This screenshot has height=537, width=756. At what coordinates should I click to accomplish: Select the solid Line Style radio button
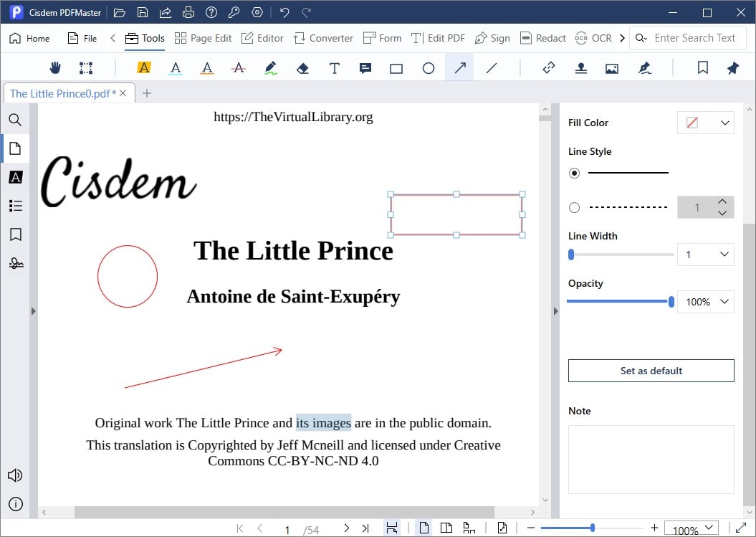coord(574,173)
